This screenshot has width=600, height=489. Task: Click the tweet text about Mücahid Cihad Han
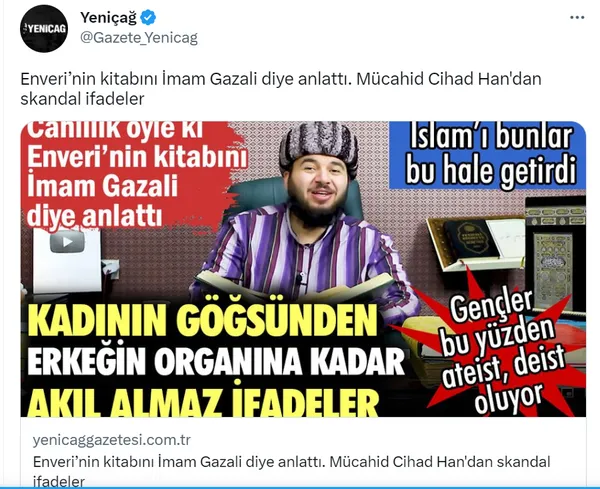pos(281,89)
